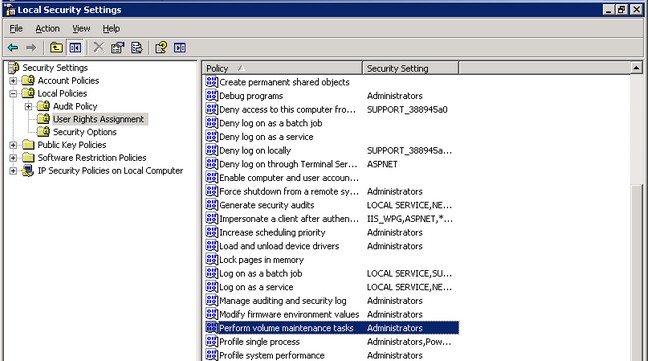
Task: Click the icon beside Create permanent shared objects
Action: click(x=212, y=82)
